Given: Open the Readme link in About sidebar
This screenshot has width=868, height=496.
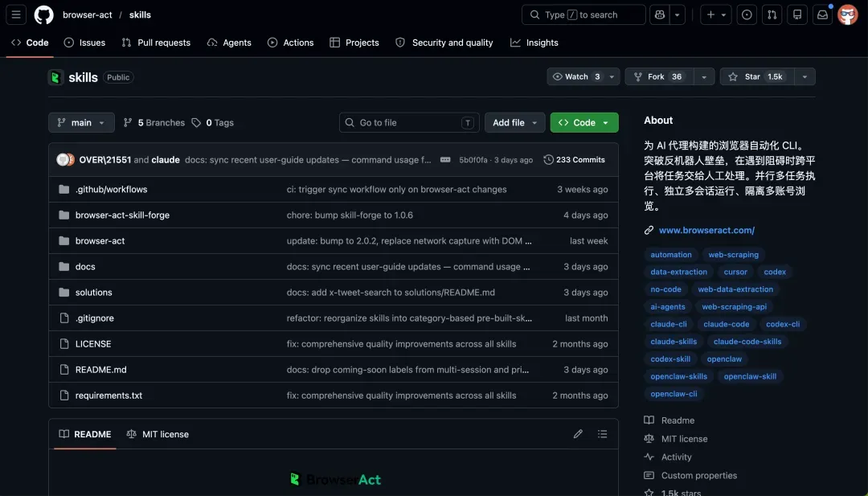Looking at the screenshot, I should pyautogui.click(x=669, y=420).
